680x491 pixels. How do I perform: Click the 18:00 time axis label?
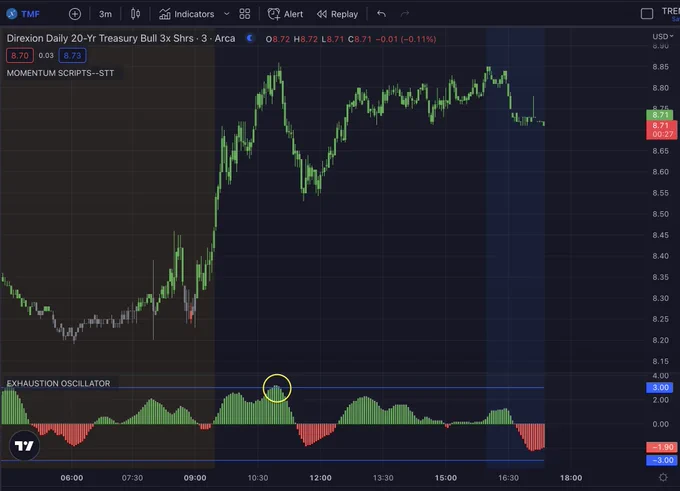(571, 478)
